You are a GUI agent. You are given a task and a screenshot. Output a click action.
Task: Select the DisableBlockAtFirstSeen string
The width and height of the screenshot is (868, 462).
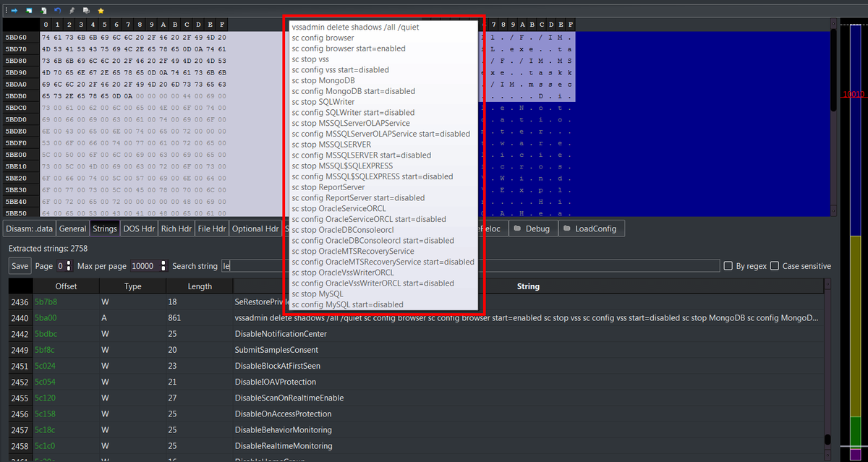(x=278, y=366)
